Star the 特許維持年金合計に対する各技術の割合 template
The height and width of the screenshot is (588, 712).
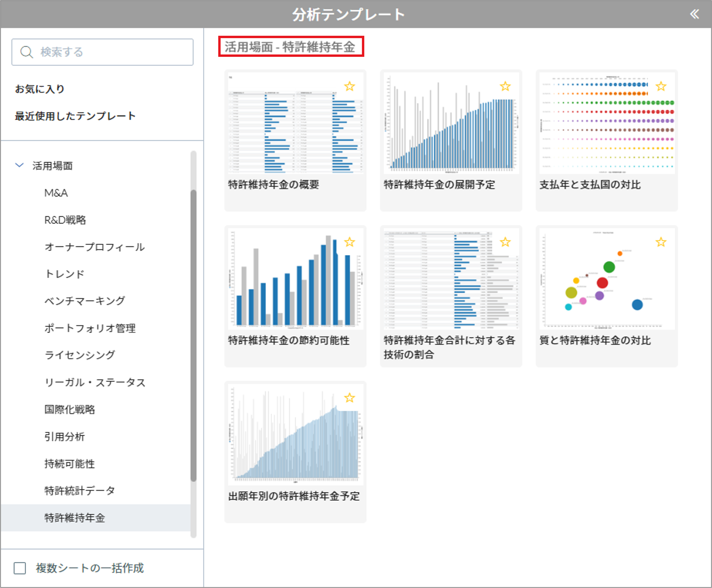point(505,242)
